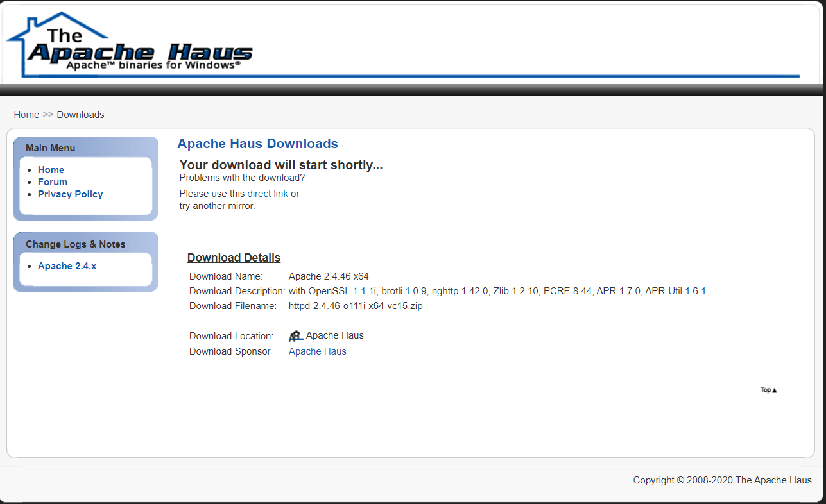826x504 pixels.
Task: Click 'Your download will start shortly...' text
Action: pos(281,165)
